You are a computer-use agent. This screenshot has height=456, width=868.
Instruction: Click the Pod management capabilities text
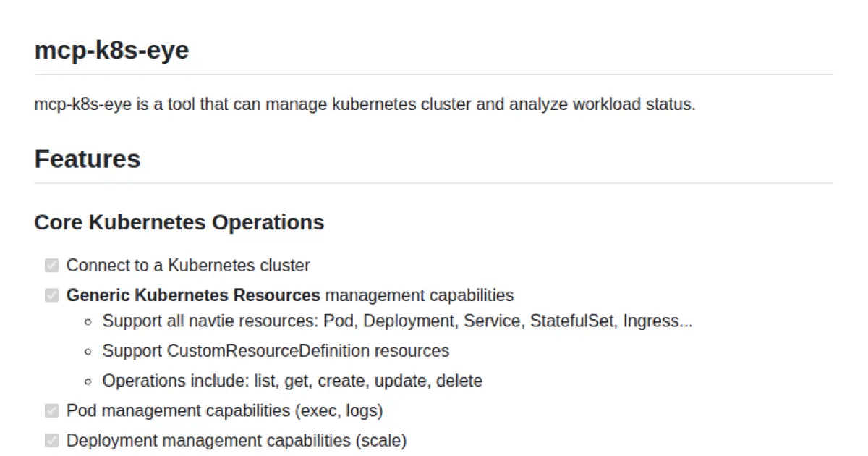click(x=224, y=411)
